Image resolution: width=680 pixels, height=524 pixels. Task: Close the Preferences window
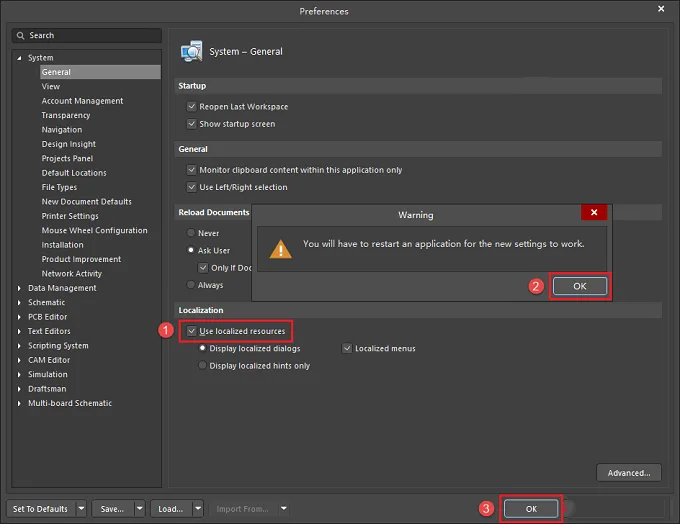pyautogui.click(x=661, y=9)
